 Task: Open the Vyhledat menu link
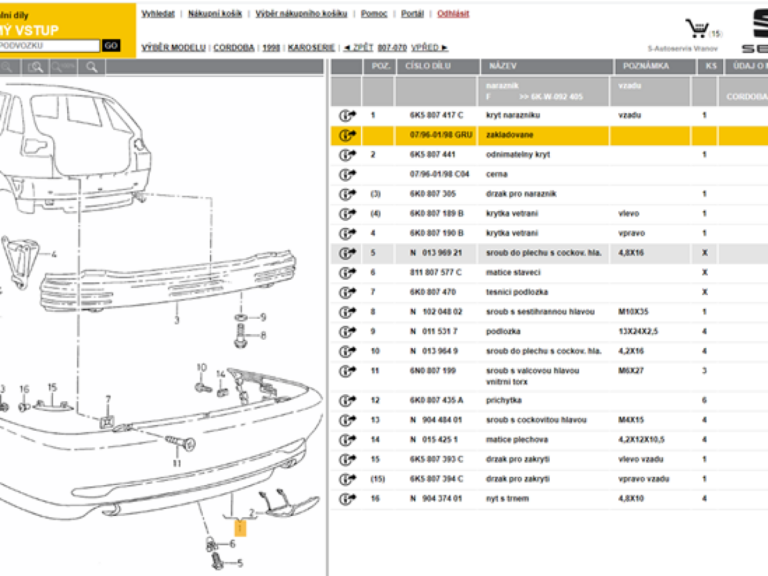[x=157, y=14]
